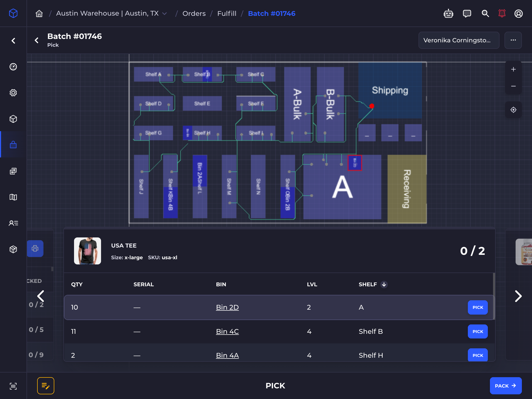Open the dashboard gauge sidebar icon

tap(13, 67)
